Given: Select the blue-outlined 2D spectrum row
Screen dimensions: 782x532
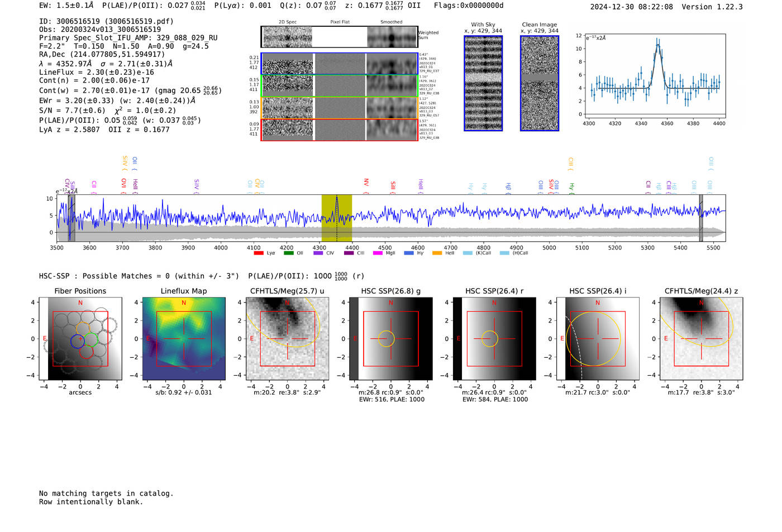Looking at the screenshot, I should (339, 64).
